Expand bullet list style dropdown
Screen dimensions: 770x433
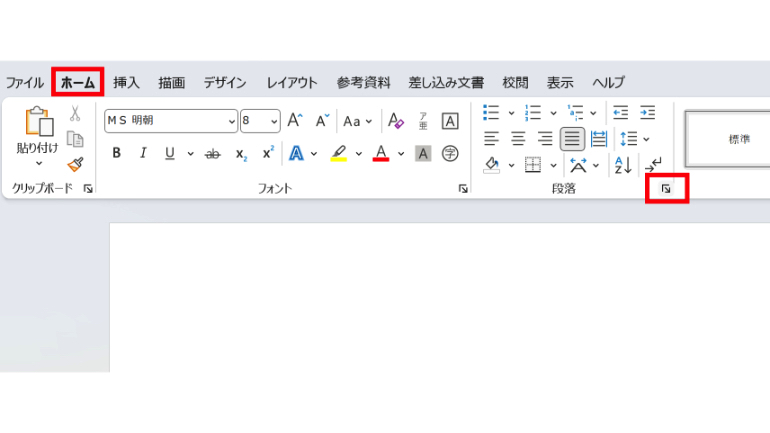(x=511, y=113)
